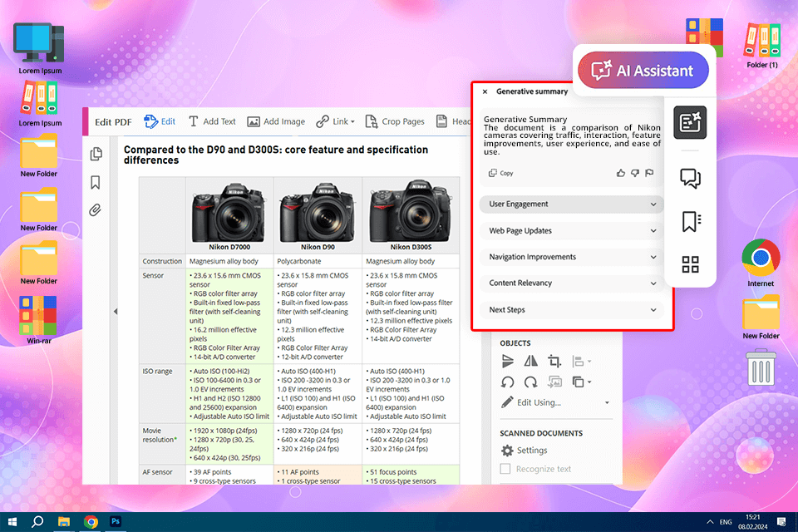The height and width of the screenshot is (532, 798).
Task: Select the crop object icon
Action: click(x=554, y=362)
